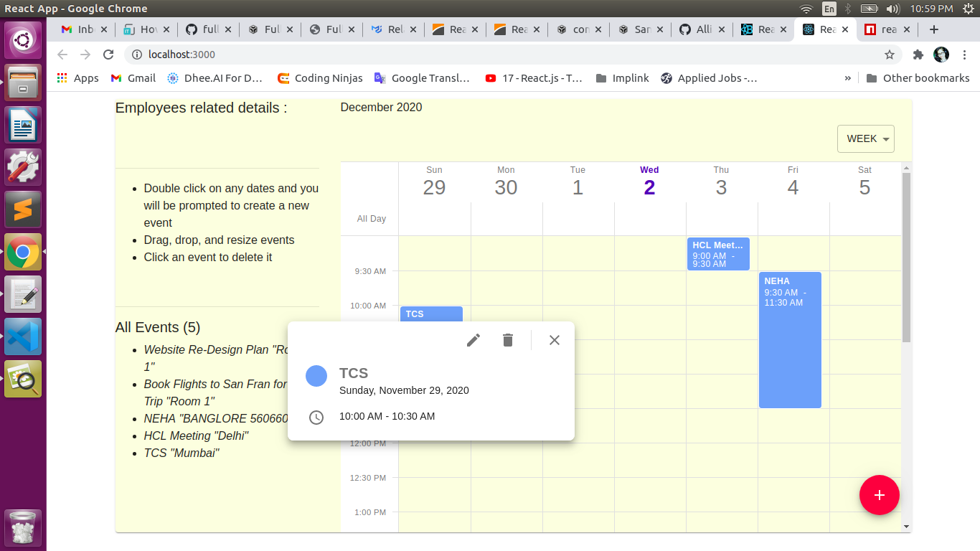Click the site info icon in address bar
The image size is (980, 551).
(x=137, y=55)
